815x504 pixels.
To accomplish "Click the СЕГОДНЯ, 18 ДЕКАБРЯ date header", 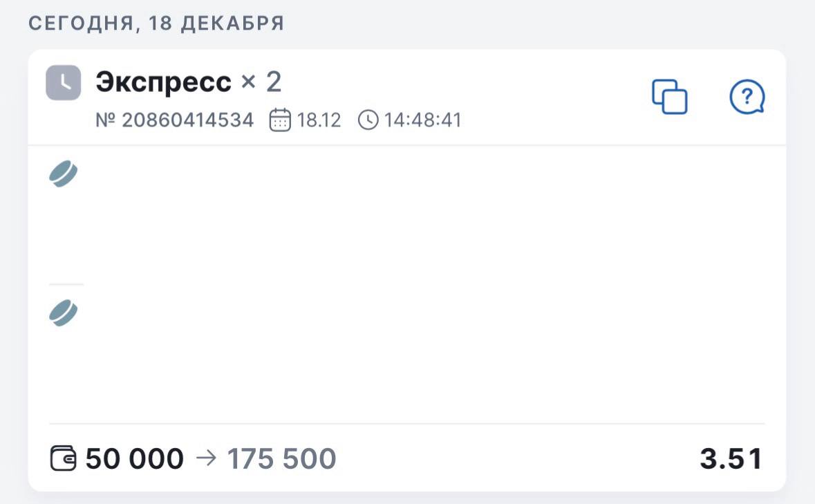I will tap(156, 24).
